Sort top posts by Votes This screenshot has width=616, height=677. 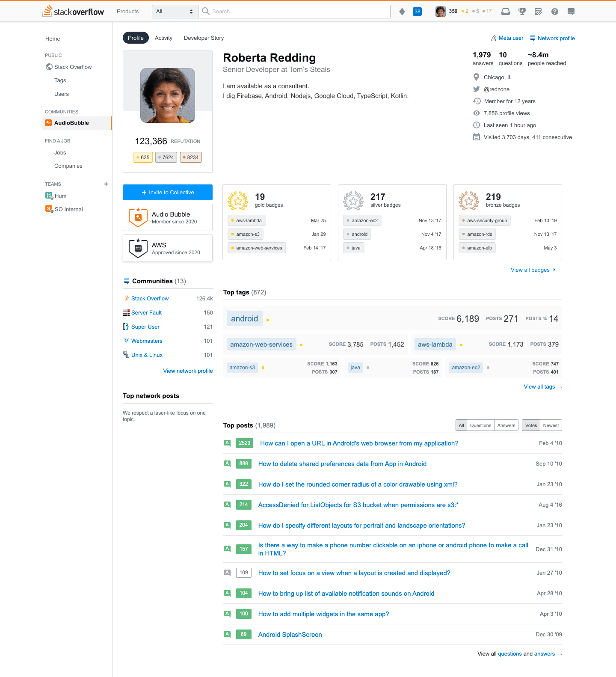pyautogui.click(x=531, y=425)
